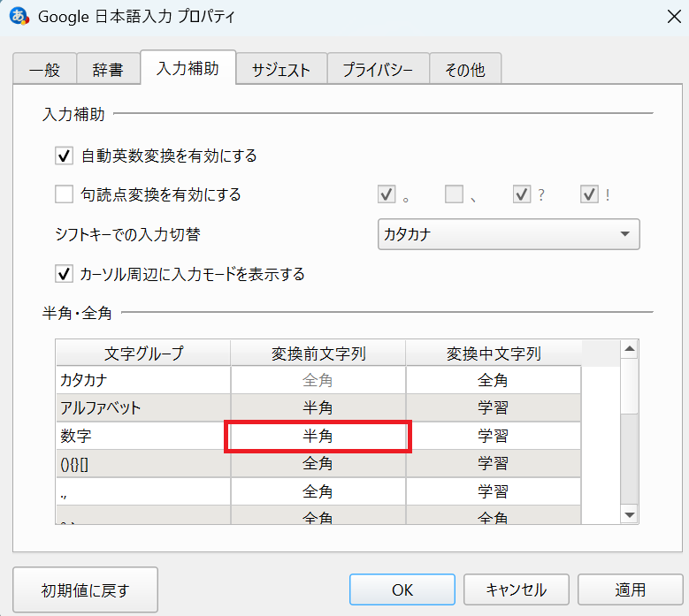Click the キャンセル button
The image size is (689, 616).
point(517,589)
